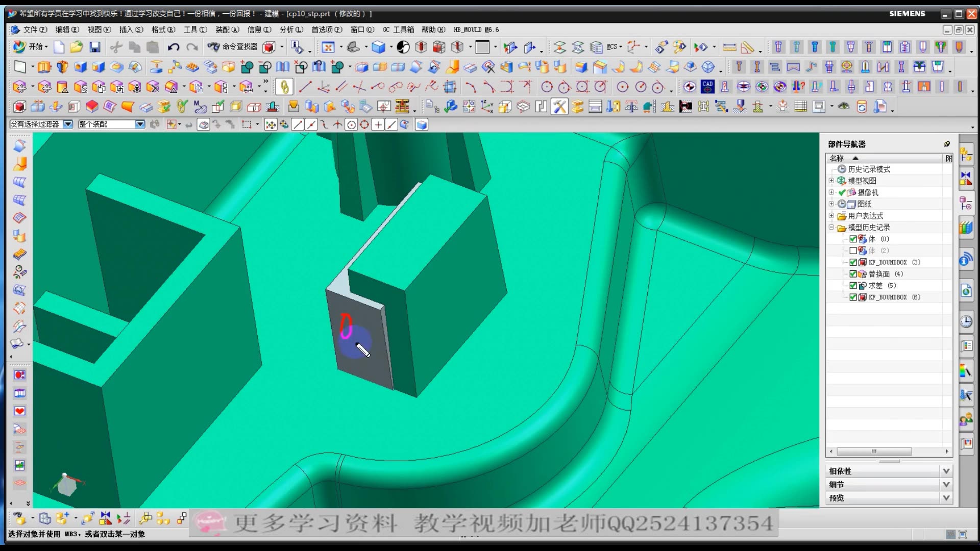Enable the suppressed 体 (2) checkbox
The width and height of the screenshot is (980, 551).
pyautogui.click(x=853, y=251)
